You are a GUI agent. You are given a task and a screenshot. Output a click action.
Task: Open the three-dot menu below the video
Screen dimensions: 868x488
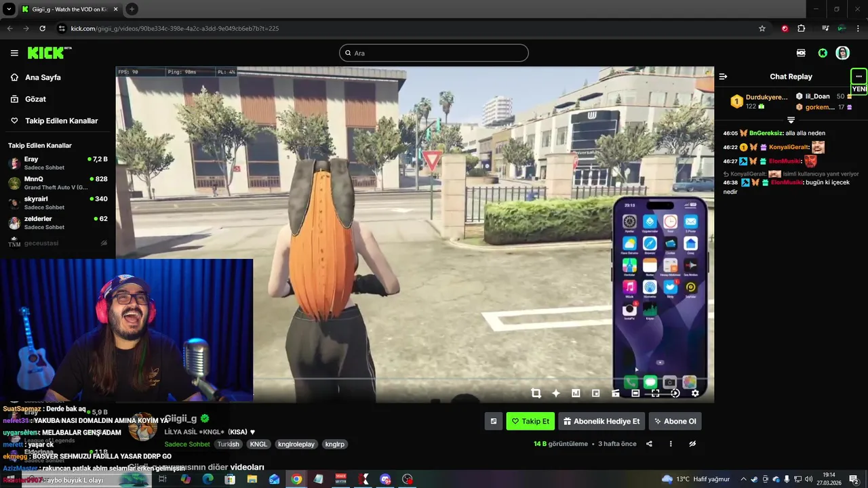tap(671, 444)
